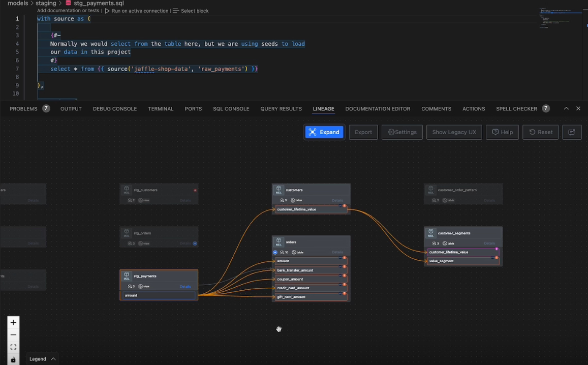Click the blue Expand button

[324, 132]
